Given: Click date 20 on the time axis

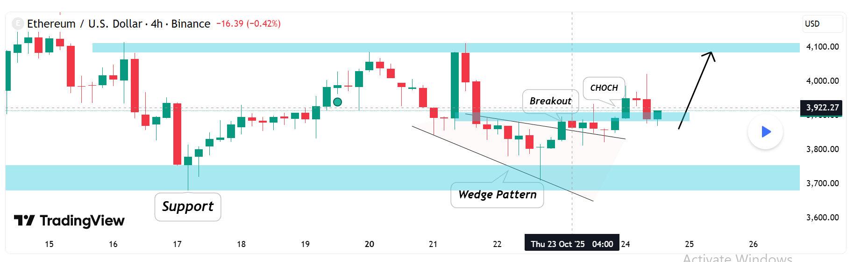Looking at the screenshot, I should point(369,244).
